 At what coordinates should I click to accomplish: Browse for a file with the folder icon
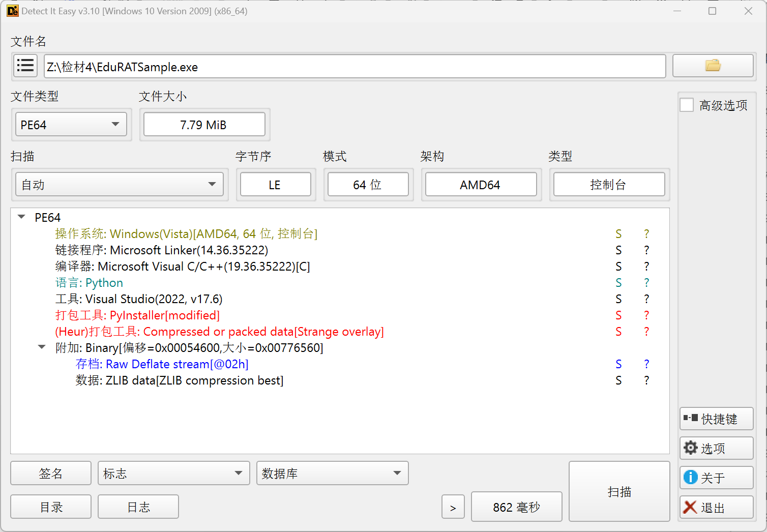point(713,66)
